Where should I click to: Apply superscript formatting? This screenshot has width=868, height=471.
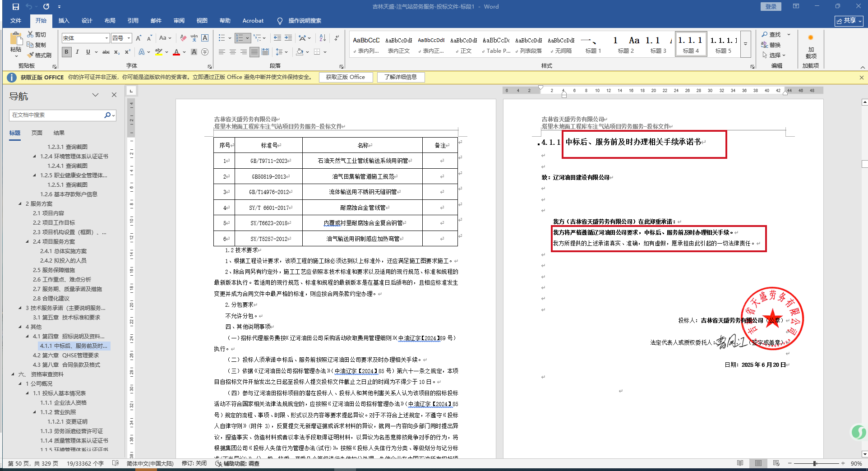(128, 52)
